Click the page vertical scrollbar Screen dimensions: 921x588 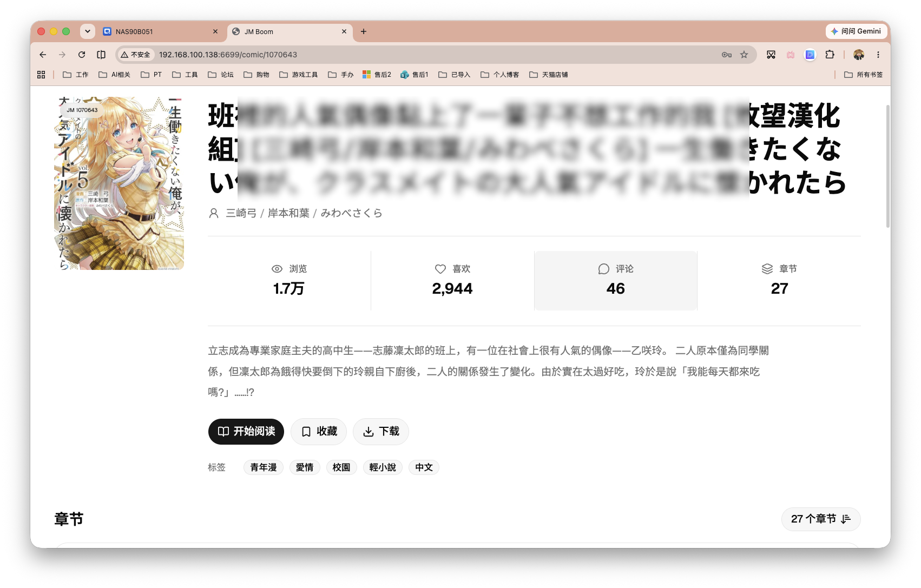[x=887, y=166]
